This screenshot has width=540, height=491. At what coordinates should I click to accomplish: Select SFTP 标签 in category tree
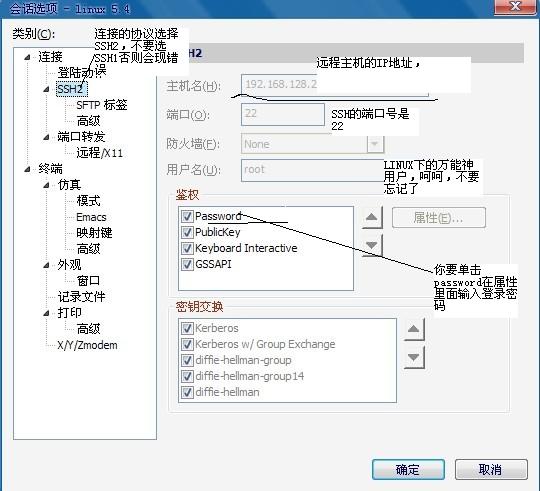(x=102, y=105)
